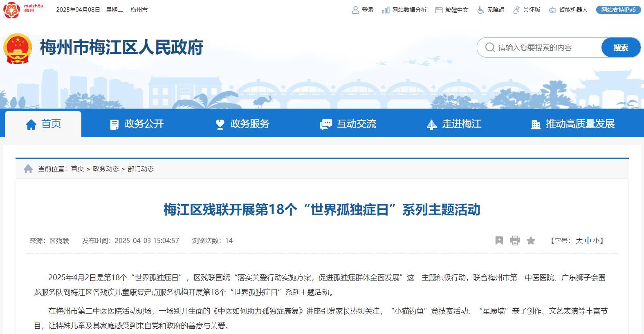Open the 智能机器人 smart robot assistant

coord(568,10)
